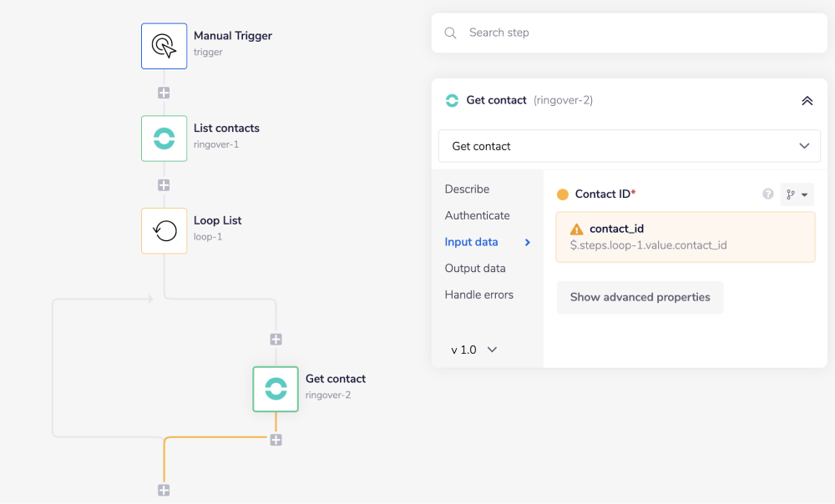
Task: Go to the Handle errors tab
Action: (x=479, y=295)
